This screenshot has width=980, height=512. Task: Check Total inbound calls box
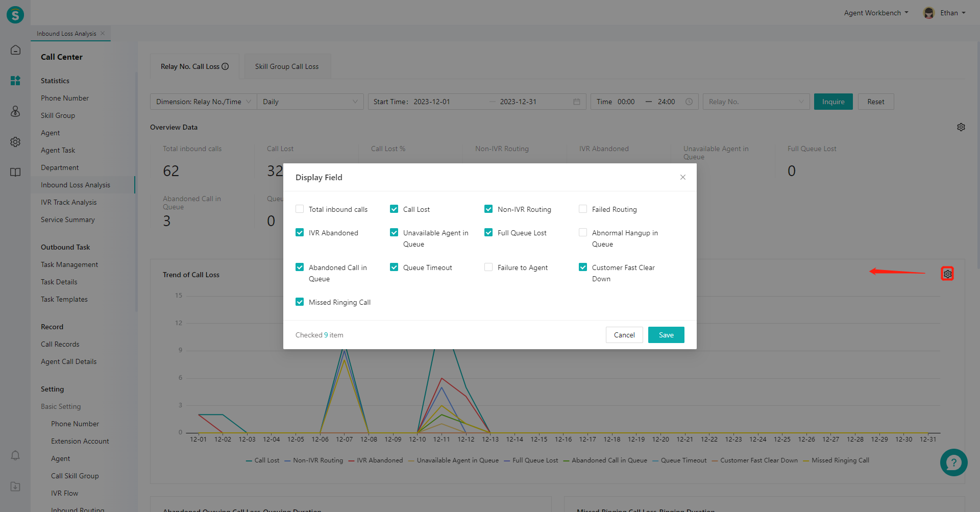300,209
